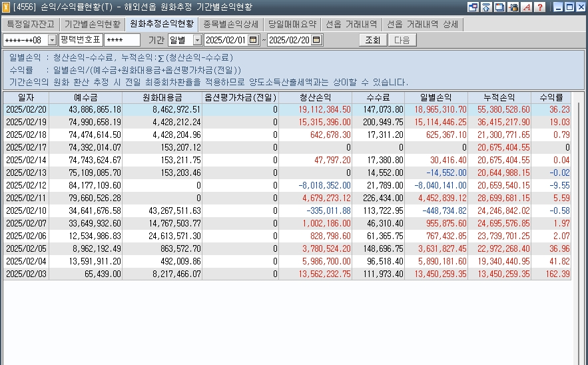
Task: Select the 2025/02/19 date cell
Action: point(26,123)
